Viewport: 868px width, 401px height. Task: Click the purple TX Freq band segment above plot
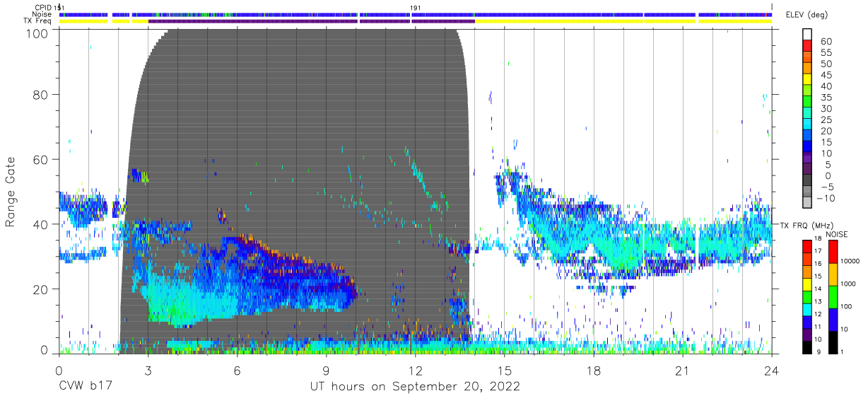[311, 21]
